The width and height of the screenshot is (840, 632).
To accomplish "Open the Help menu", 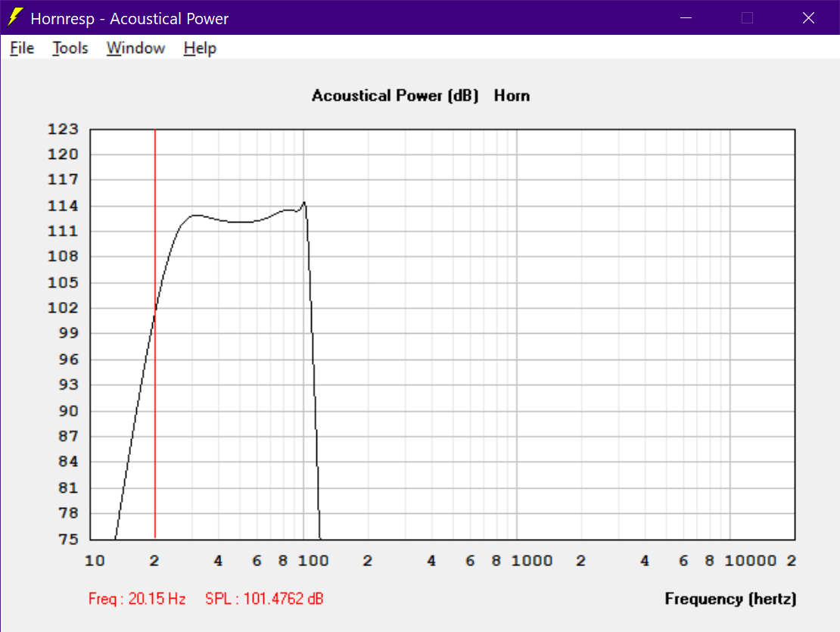I will 200,48.
